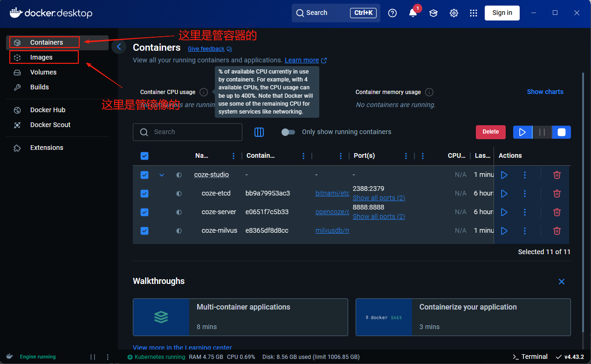This screenshot has height=364, width=591.
Task: Uncheck the coze-studio row checkbox
Action: 144,175
